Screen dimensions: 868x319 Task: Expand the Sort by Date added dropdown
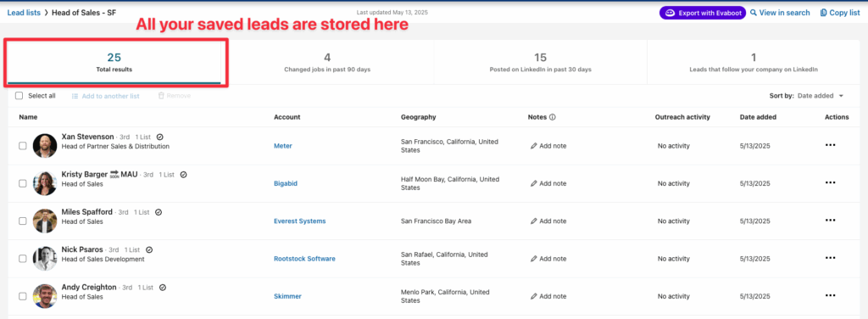tap(821, 96)
